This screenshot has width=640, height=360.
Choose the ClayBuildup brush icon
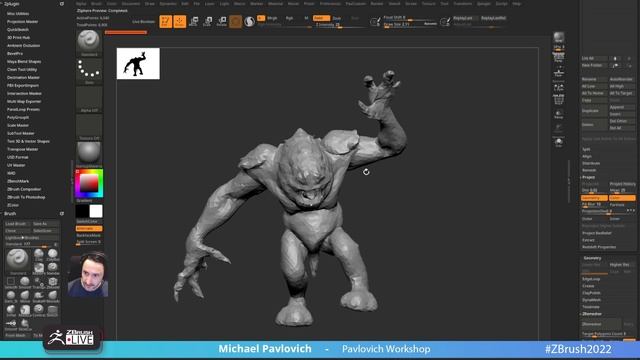click(53, 255)
